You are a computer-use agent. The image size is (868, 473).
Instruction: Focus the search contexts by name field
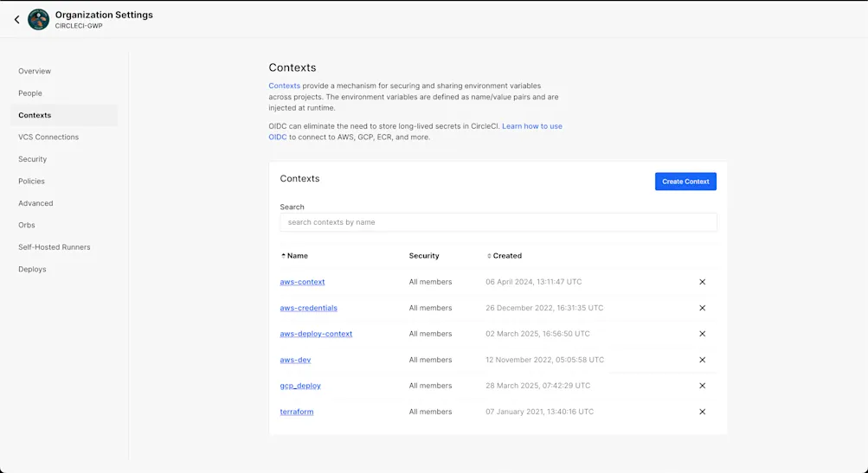498,222
